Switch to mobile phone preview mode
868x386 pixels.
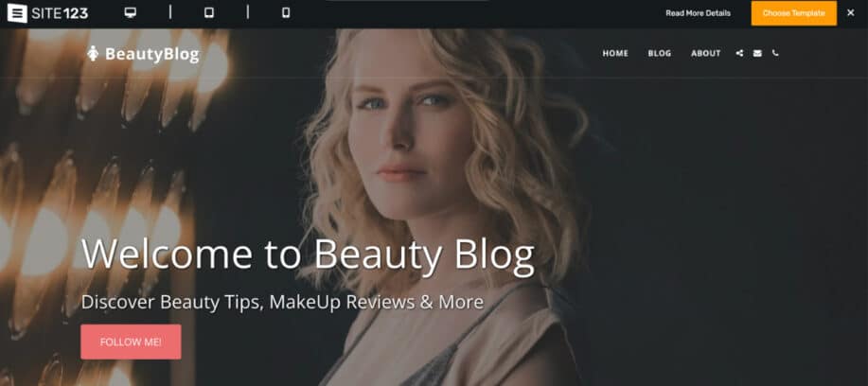point(286,13)
